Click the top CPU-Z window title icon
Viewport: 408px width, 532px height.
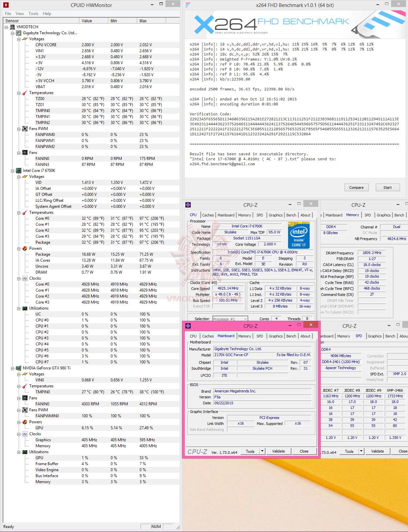(x=188, y=205)
